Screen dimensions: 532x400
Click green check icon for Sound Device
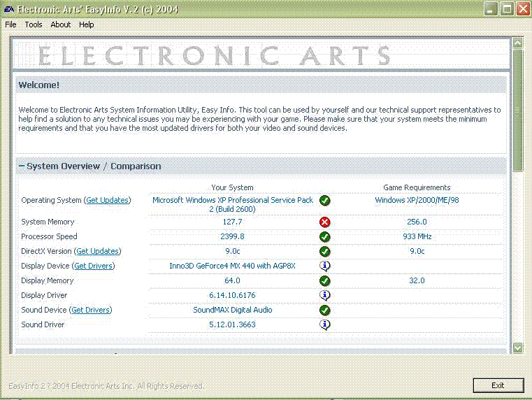coord(324,310)
